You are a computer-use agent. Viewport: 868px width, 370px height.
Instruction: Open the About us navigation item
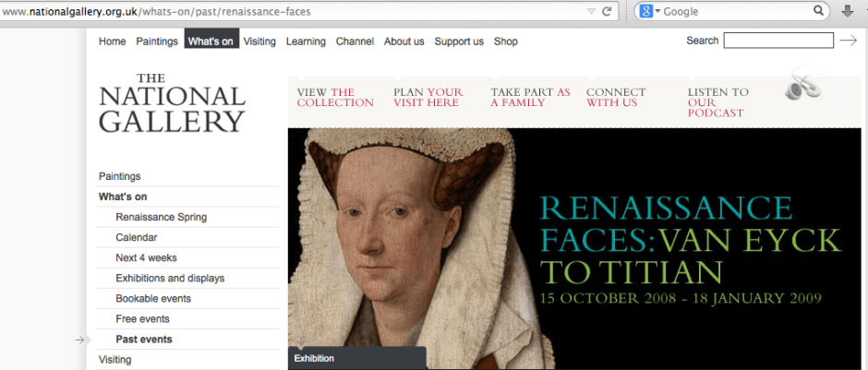404,42
